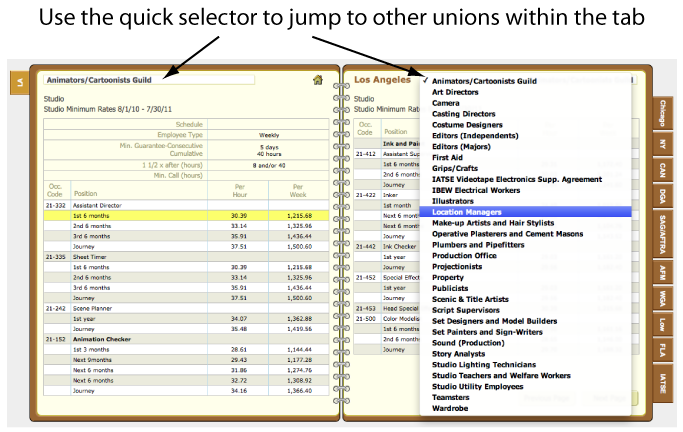Choose Camera in the dropdown list
Image resolution: width=683 pixels, height=432 pixels.
[x=446, y=103]
